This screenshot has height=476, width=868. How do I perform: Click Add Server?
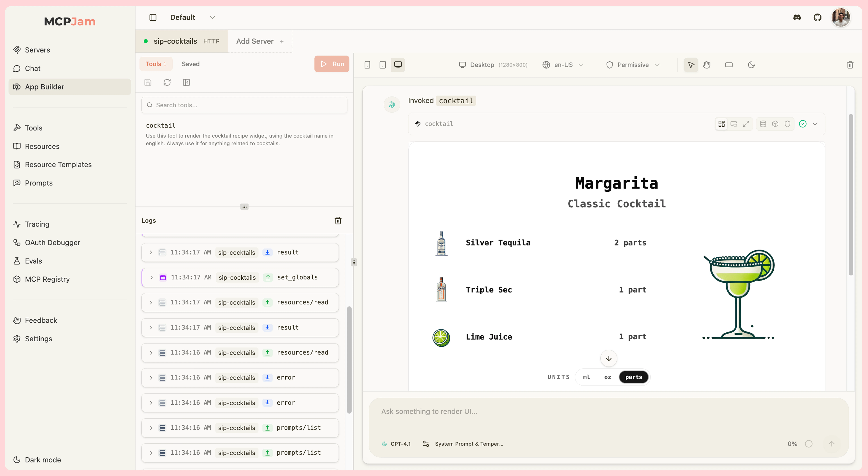255,41
